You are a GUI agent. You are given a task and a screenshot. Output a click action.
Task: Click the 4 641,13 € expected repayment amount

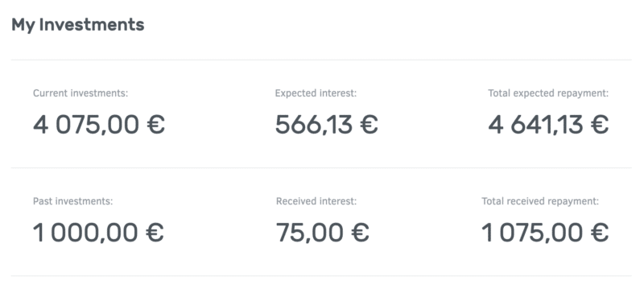coord(548,124)
